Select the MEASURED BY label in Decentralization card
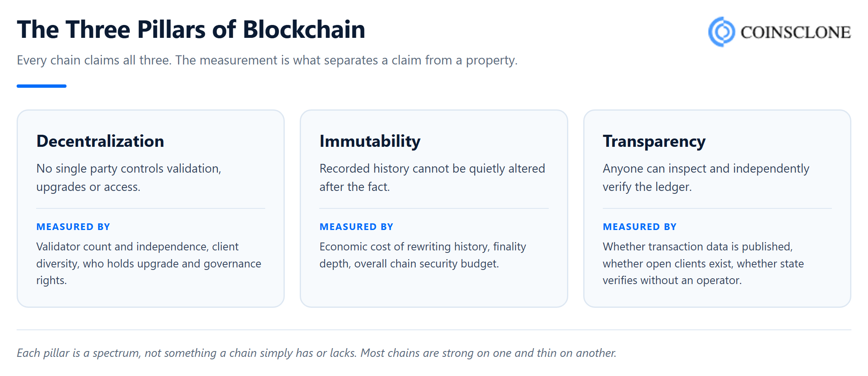Image resolution: width=868 pixels, height=376 pixels. coord(73,227)
